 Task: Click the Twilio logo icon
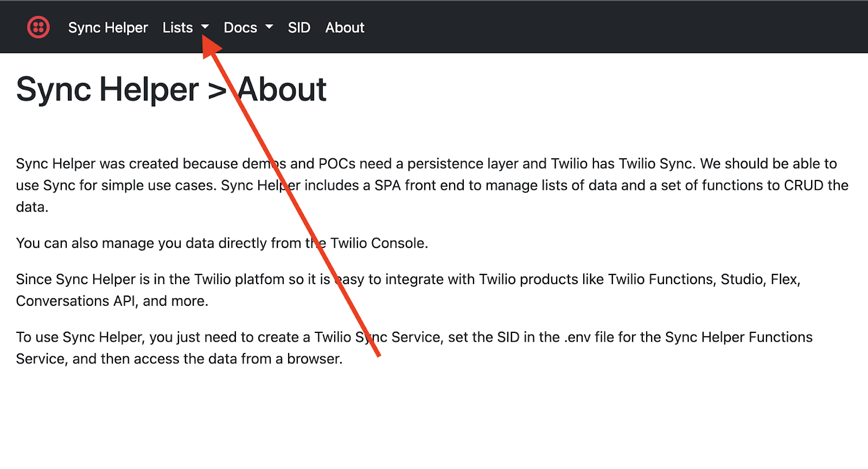pyautogui.click(x=39, y=27)
